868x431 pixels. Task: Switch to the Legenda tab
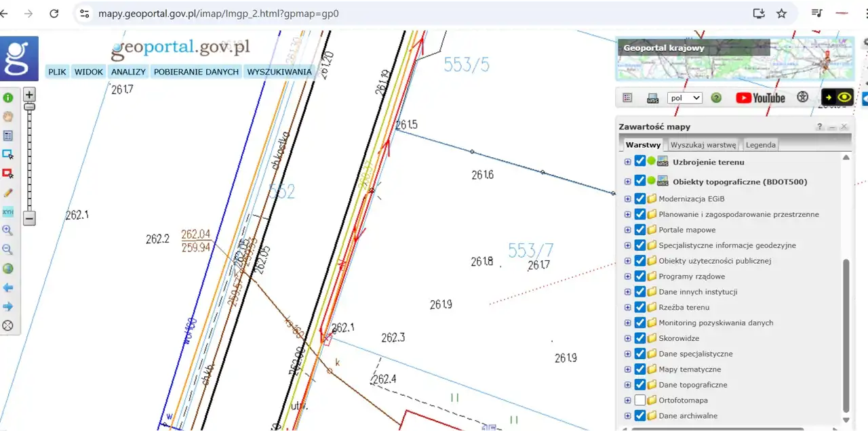click(760, 144)
